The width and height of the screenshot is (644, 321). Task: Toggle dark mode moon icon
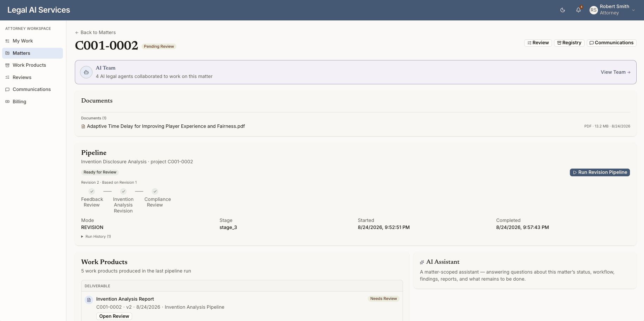click(562, 10)
